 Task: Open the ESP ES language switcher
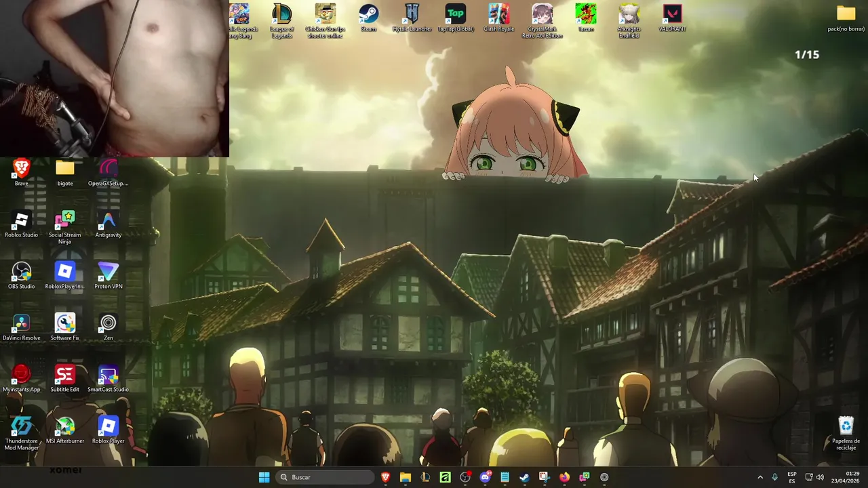792,477
